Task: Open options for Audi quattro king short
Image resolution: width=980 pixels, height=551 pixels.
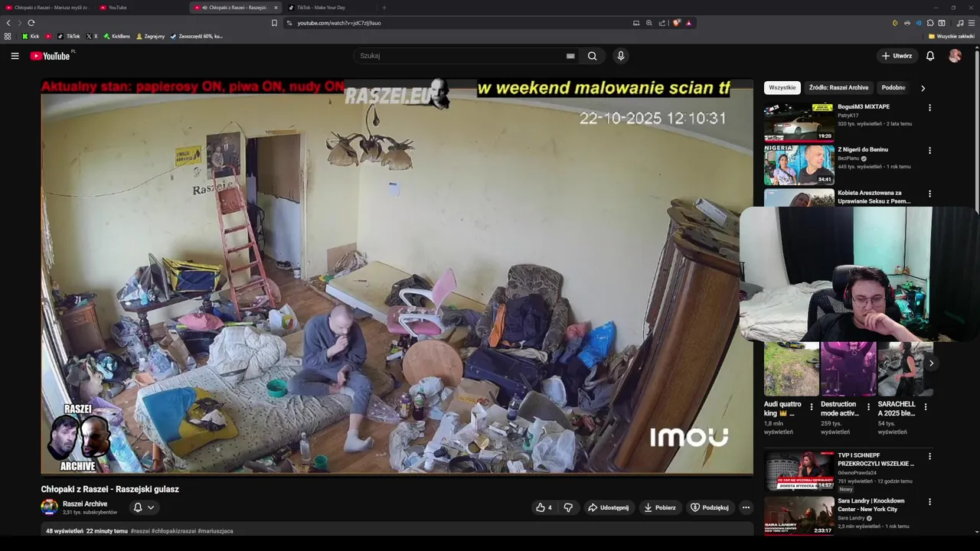Action: point(812,406)
